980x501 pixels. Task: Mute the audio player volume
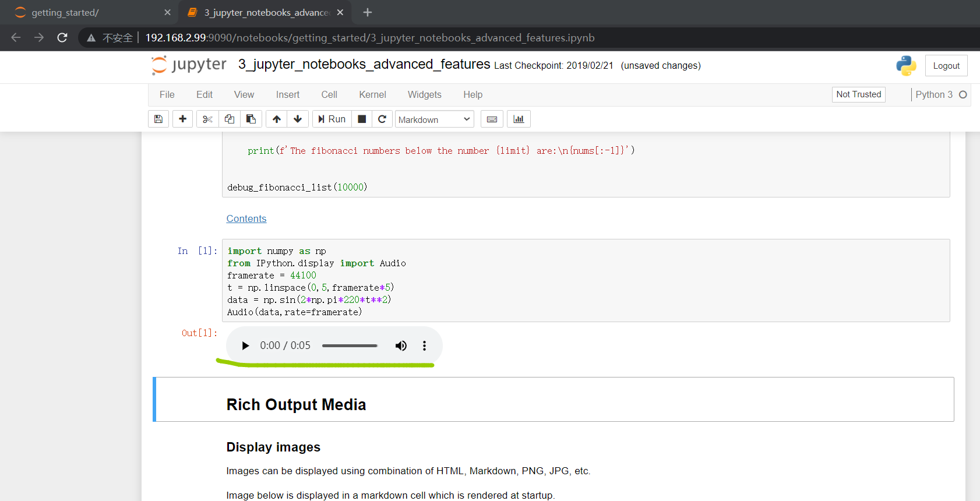pos(401,345)
